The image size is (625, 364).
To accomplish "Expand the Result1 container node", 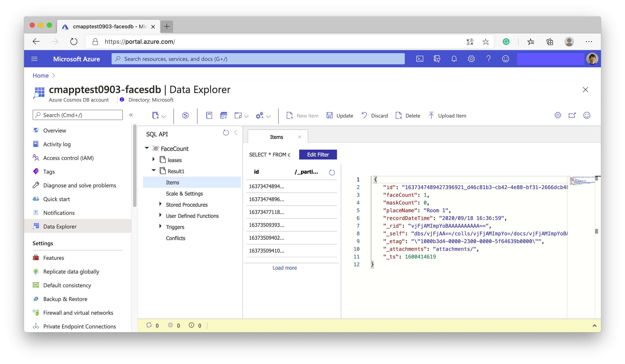I will (153, 171).
